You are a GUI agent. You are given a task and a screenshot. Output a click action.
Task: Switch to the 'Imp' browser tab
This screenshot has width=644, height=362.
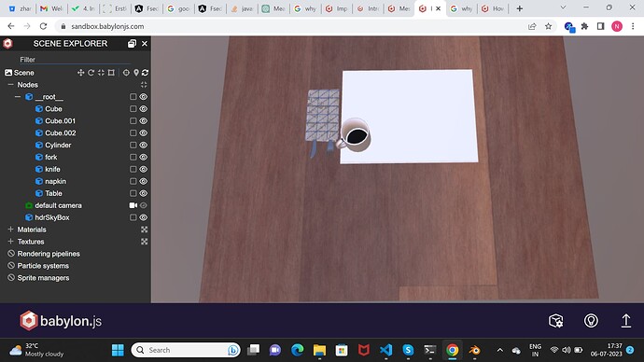337,8
